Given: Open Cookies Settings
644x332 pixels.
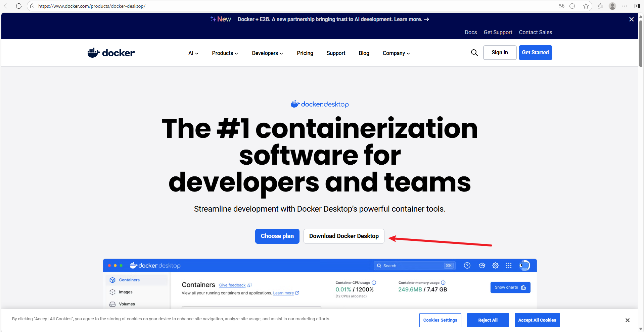Looking at the screenshot, I should [440, 320].
